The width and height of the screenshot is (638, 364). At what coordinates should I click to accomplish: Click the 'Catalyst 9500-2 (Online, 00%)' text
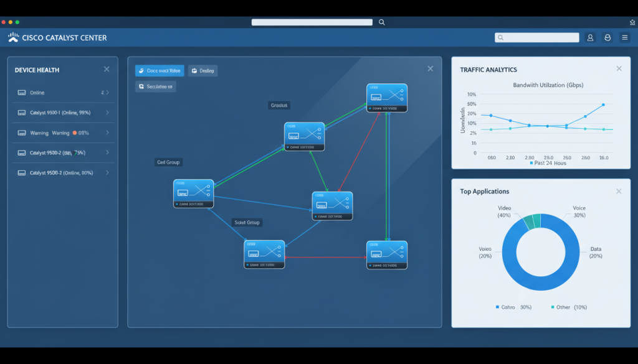pos(62,172)
